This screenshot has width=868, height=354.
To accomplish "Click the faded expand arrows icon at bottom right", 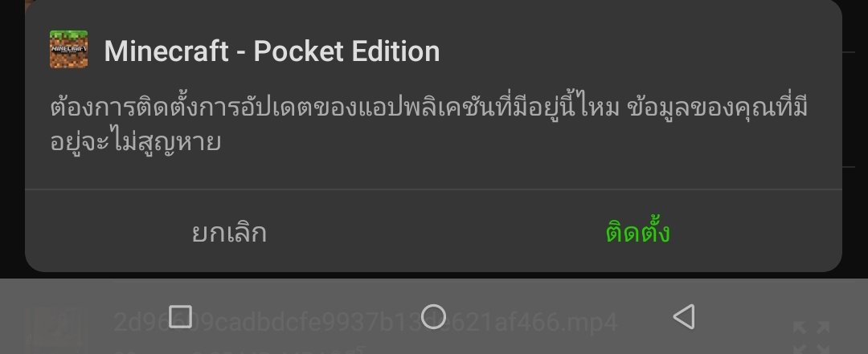I will pos(811,336).
